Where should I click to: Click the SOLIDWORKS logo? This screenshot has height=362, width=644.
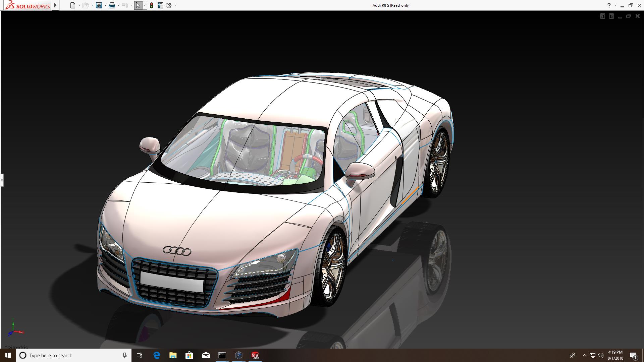28,5
